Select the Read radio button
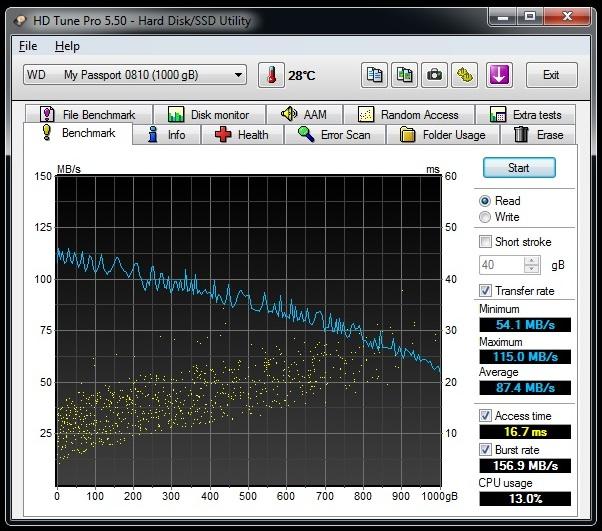The width and height of the screenshot is (602, 531). coord(485,201)
